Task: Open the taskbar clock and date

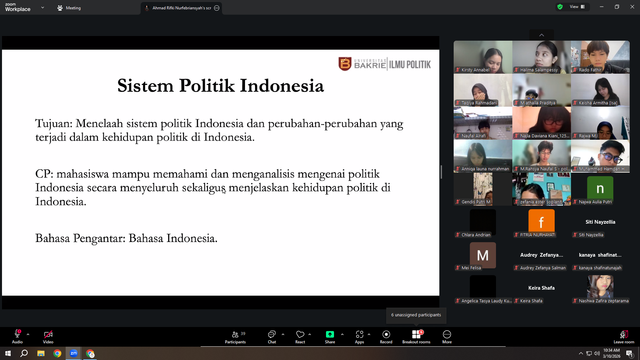Action: coord(611,353)
